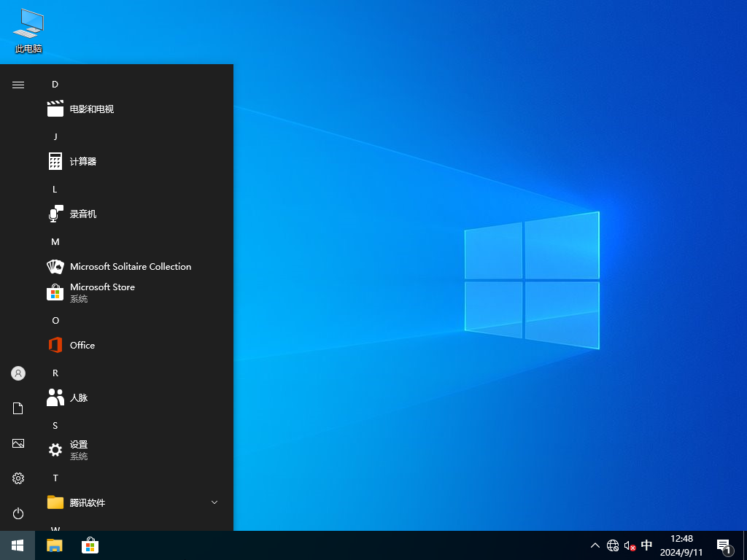Expand the Start menu with the hamburger icon
Image resolution: width=747 pixels, height=560 pixels.
click(18, 84)
